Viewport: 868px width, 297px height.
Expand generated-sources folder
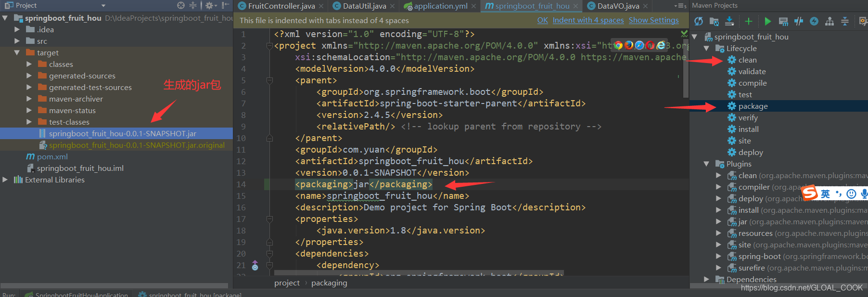point(29,76)
